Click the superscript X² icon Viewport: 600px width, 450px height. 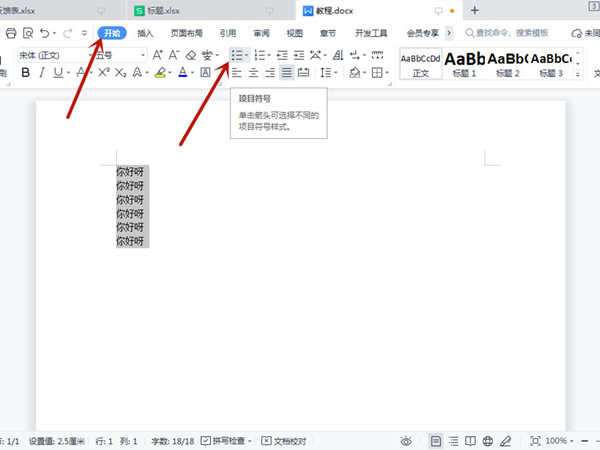tap(103, 73)
